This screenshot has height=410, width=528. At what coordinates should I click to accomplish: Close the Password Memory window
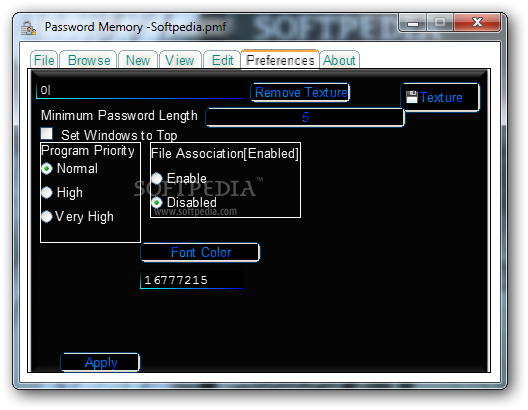point(477,23)
